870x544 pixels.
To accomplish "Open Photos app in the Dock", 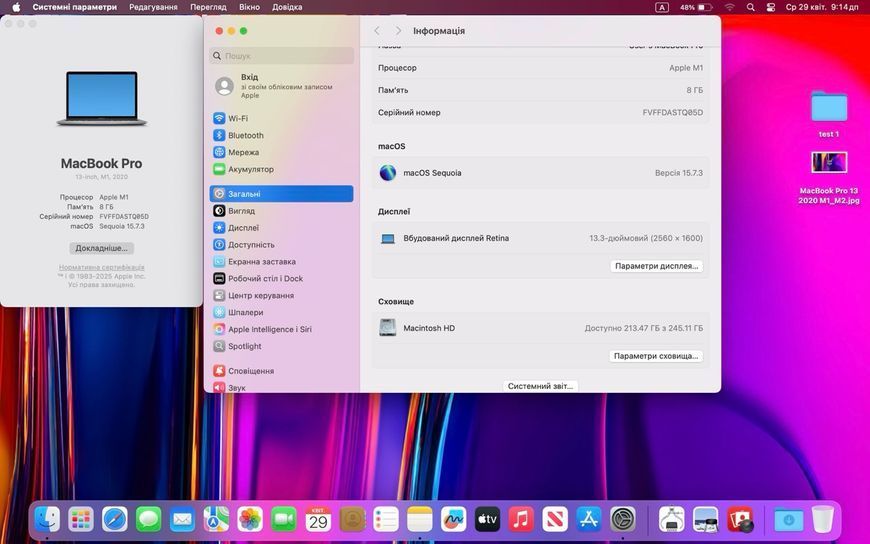I will click(250, 520).
